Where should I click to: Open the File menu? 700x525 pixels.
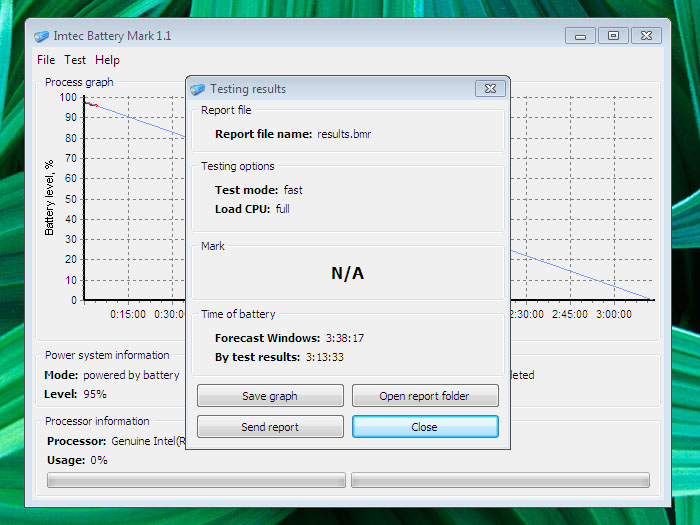(46, 60)
